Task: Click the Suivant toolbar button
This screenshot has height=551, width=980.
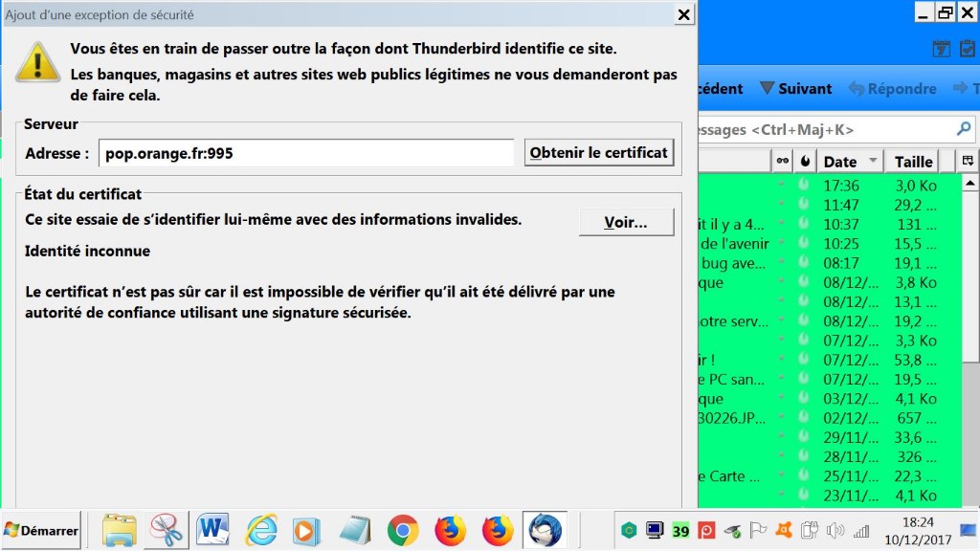Action: 795,88
